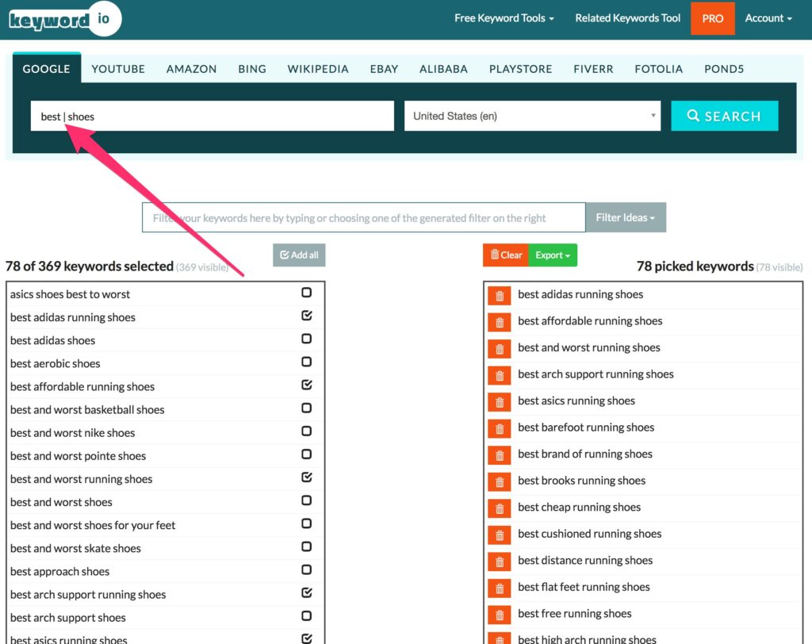
Task: Focus the keyword filter text field
Action: click(x=363, y=217)
